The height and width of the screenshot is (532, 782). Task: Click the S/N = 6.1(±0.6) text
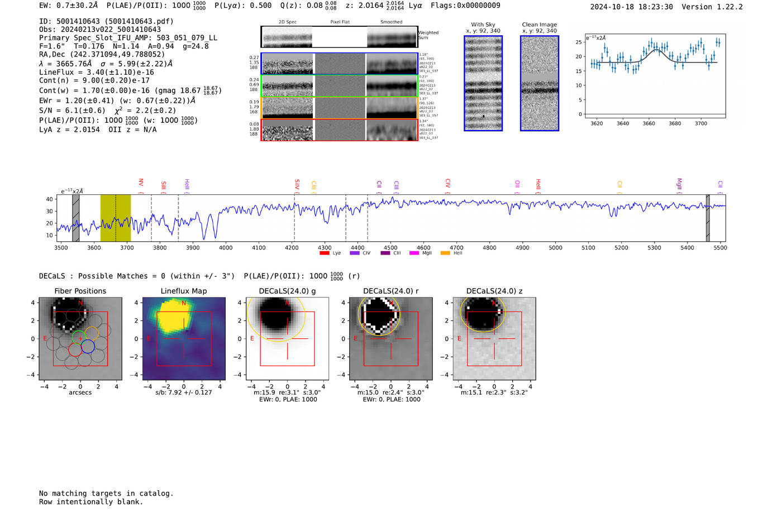(x=72, y=111)
